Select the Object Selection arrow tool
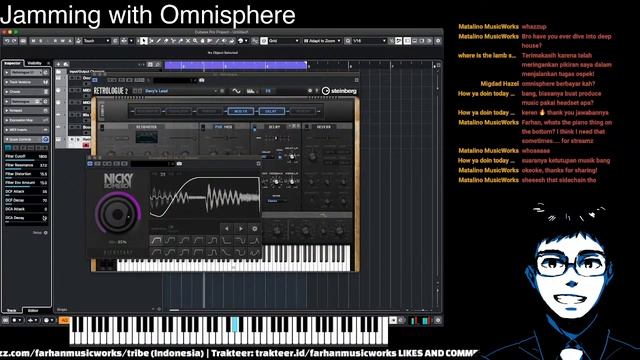 pos(144,41)
